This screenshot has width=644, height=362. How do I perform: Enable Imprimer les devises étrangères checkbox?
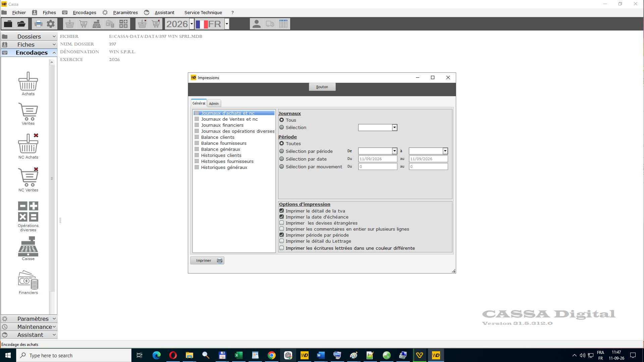coord(282,223)
